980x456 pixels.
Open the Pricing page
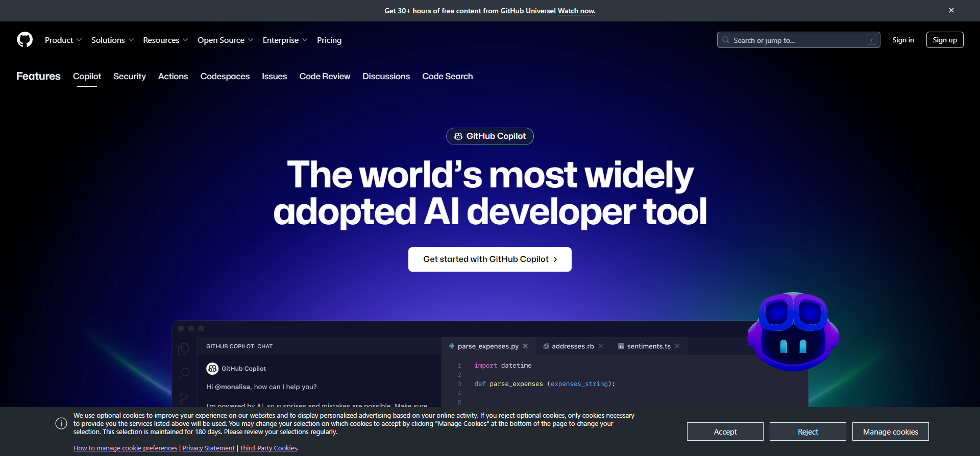pyautogui.click(x=329, y=40)
